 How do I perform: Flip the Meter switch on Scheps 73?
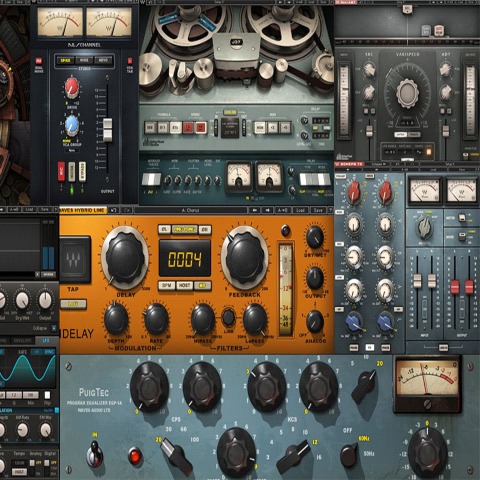coord(462,218)
